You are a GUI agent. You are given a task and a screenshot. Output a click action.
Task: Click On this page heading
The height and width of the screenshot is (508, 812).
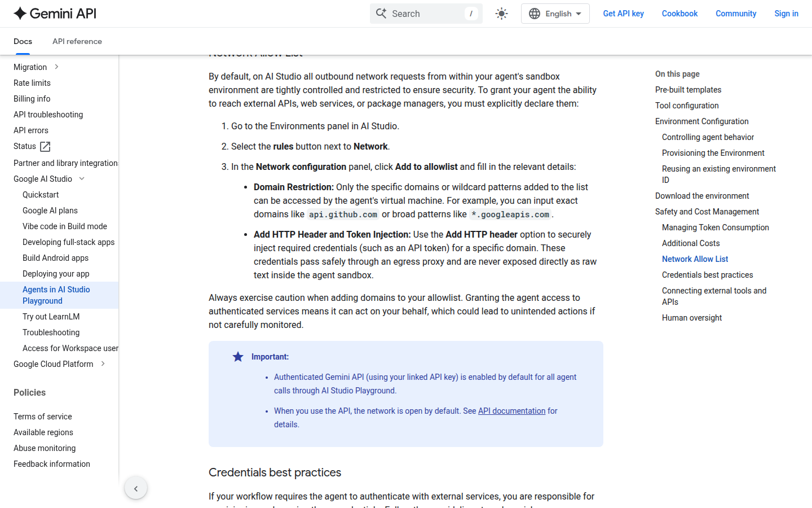(677, 74)
